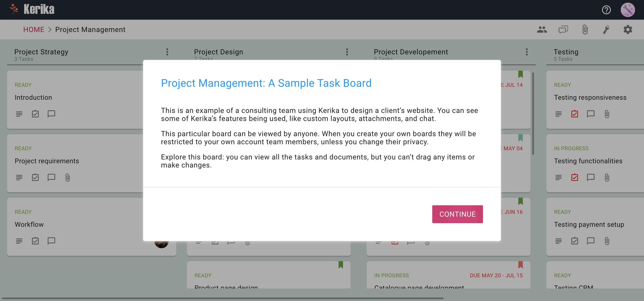
Task: Open attachments icon on Testing responsiveness card
Action: (607, 114)
